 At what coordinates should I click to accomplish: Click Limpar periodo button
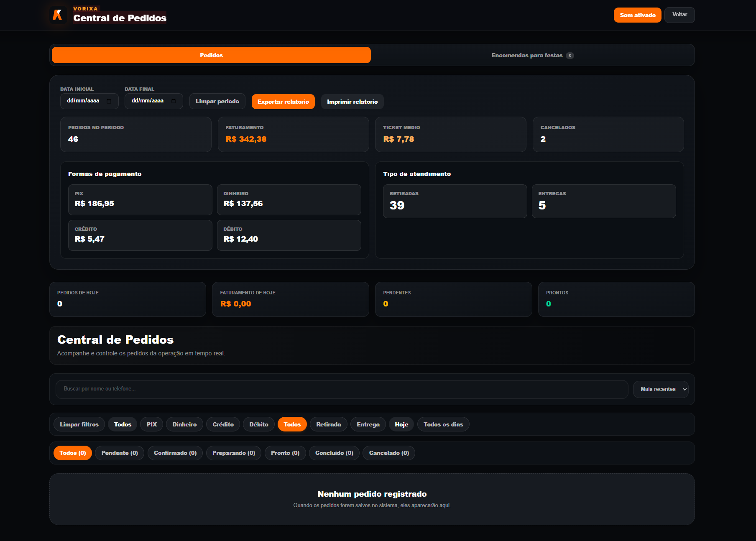click(217, 102)
